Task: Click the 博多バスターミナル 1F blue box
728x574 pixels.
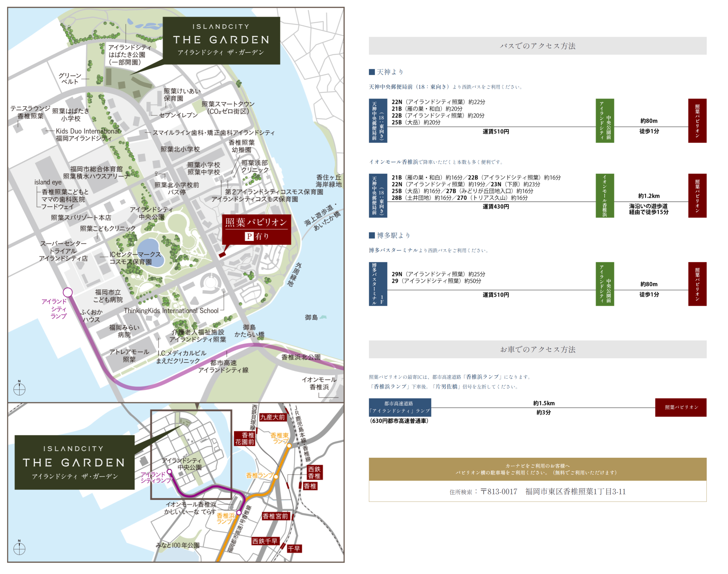Action: pyautogui.click(x=378, y=284)
